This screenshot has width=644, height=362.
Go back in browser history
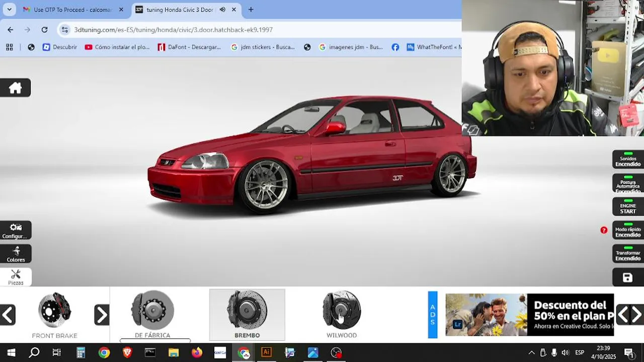click(x=11, y=30)
